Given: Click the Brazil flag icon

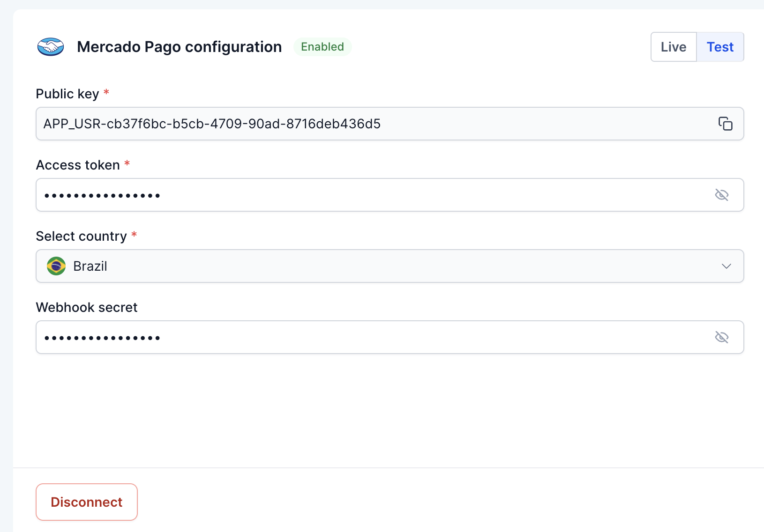Looking at the screenshot, I should point(56,266).
